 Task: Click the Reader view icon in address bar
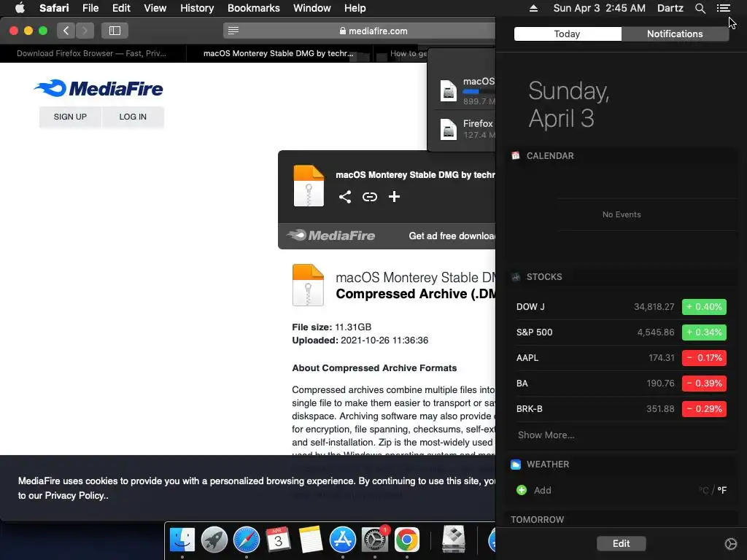tap(233, 31)
